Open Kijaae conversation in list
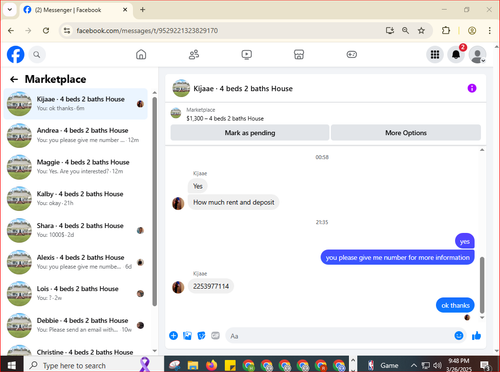 (x=76, y=104)
